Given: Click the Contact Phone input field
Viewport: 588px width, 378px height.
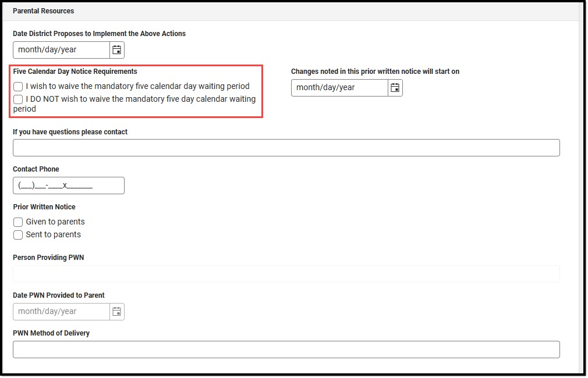Looking at the screenshot, I should coord(69,186).
